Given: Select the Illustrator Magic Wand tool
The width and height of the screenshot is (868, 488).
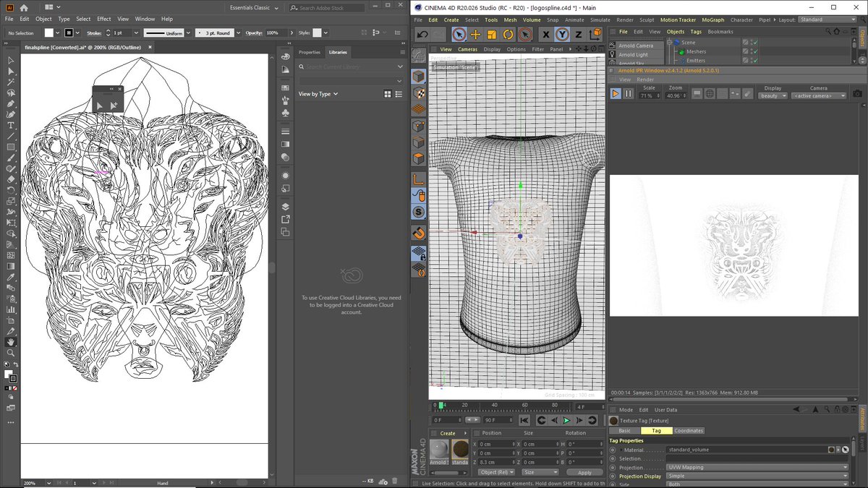Looking at the screenshot, I should click(11, 82).
